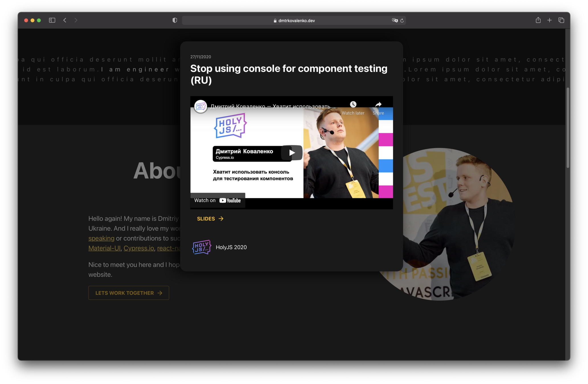This screenshot has width=588, height=384.
Task: Click the Watch later clock icon
Action: tap(353, 104)
